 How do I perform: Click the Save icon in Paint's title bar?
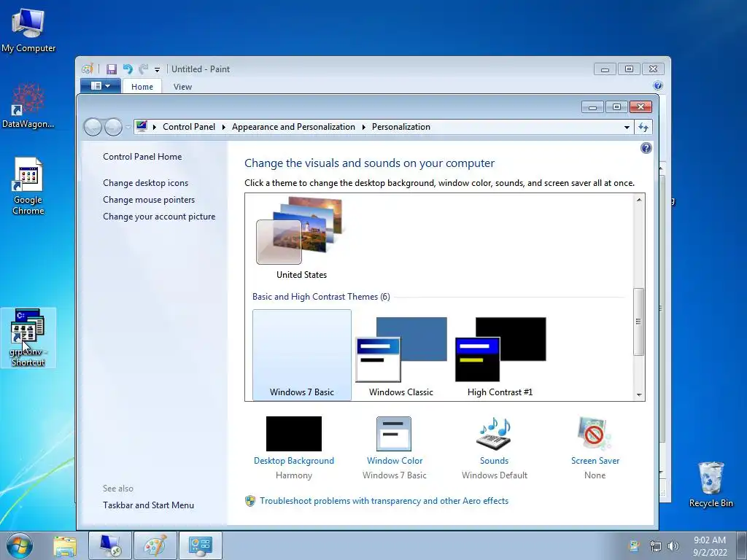coord(111,69)
